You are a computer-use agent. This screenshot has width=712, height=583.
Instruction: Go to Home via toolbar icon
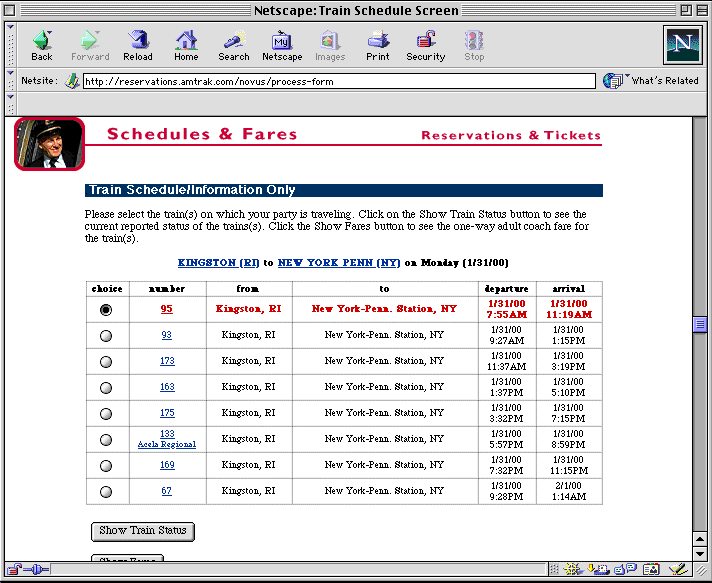pyautogui.click(x=186, y=44)
